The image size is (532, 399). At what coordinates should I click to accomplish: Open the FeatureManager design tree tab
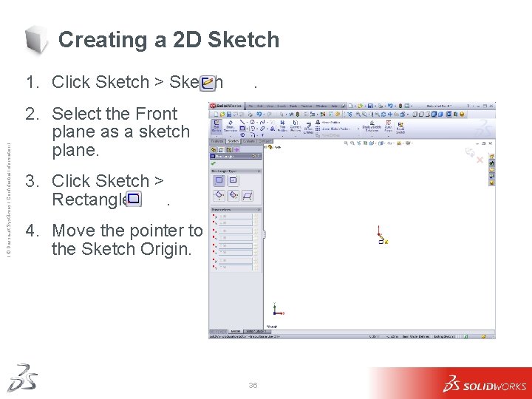(213, 149)
